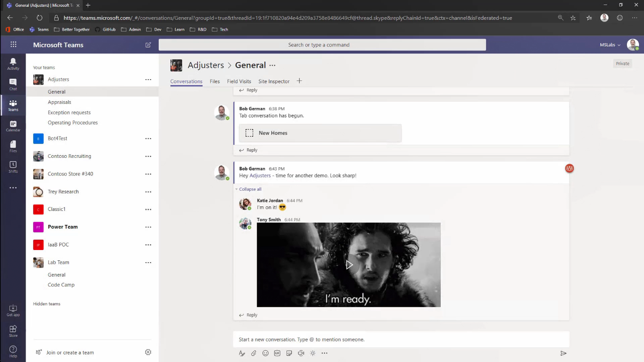644x362 pixels.
Task: Open the profile avatar at top right
Action: coord(633,45)
